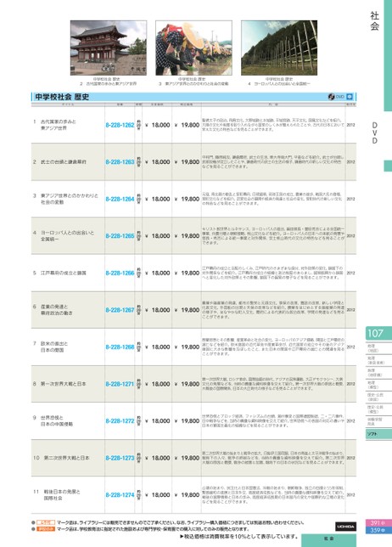Select the 第二次世界大戦と日本 title row

pos(193,458)
